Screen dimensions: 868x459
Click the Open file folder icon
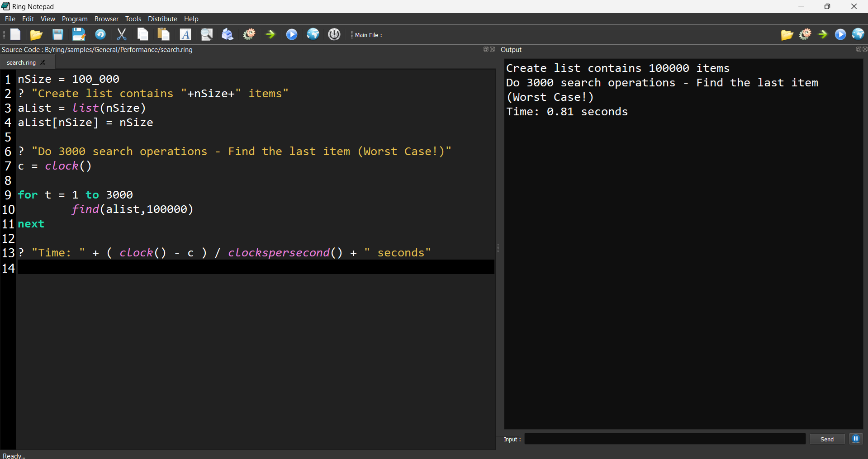tap(36, 34)
